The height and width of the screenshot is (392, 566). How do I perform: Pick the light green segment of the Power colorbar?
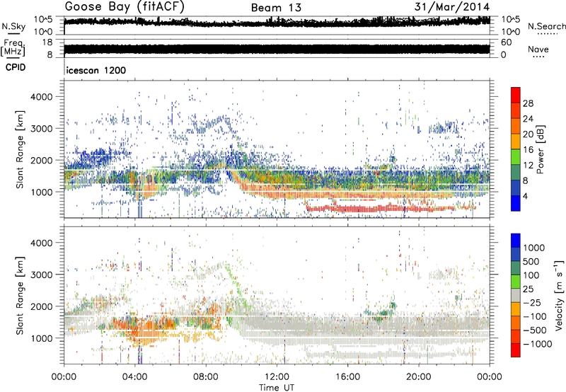(x=516, y=157)
